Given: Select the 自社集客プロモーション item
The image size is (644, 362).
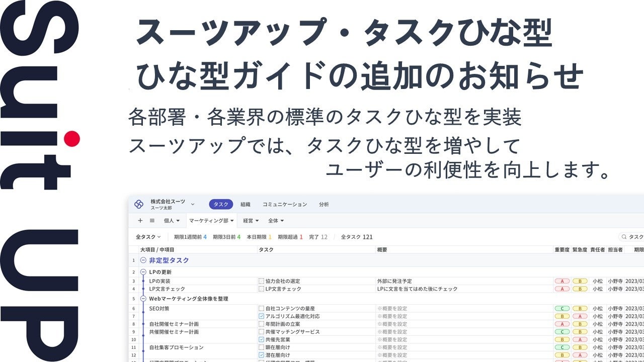Looking at the screenshot, I should [x=176, y=347].
